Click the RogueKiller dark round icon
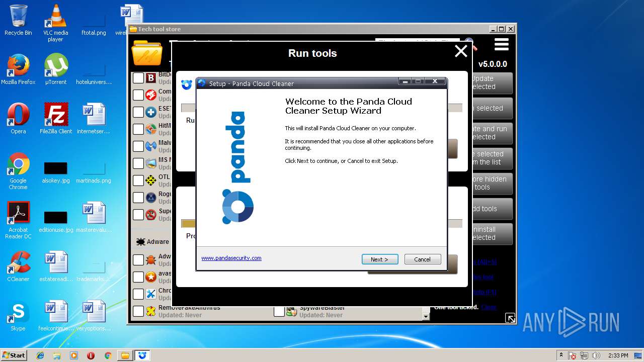 pyautogui.click(x=151, y=198)
